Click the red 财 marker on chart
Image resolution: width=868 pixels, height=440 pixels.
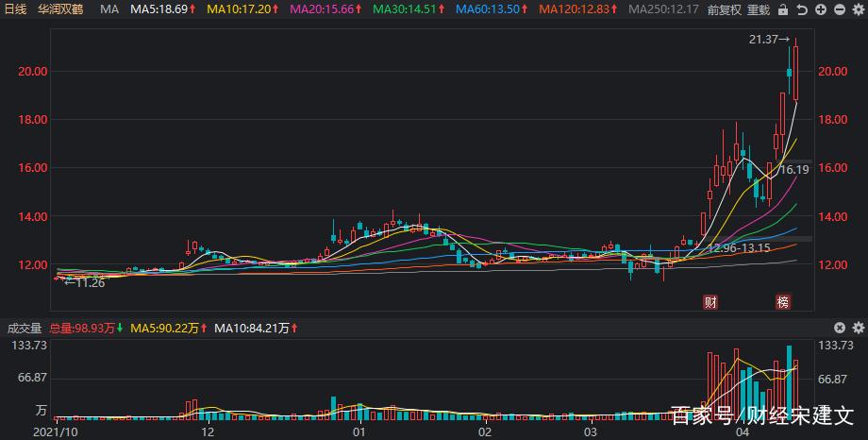click(x=710, y=302)
